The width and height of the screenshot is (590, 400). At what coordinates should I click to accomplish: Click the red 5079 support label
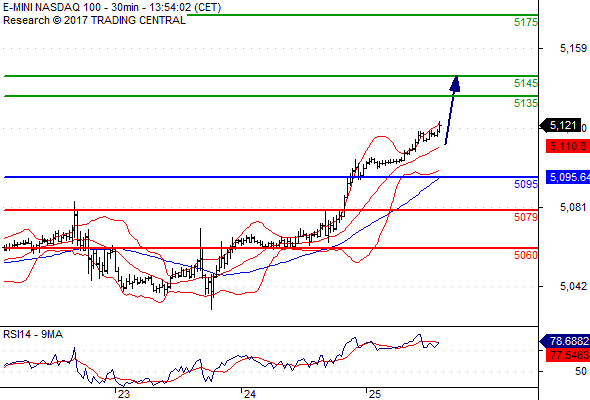(526, 217)
